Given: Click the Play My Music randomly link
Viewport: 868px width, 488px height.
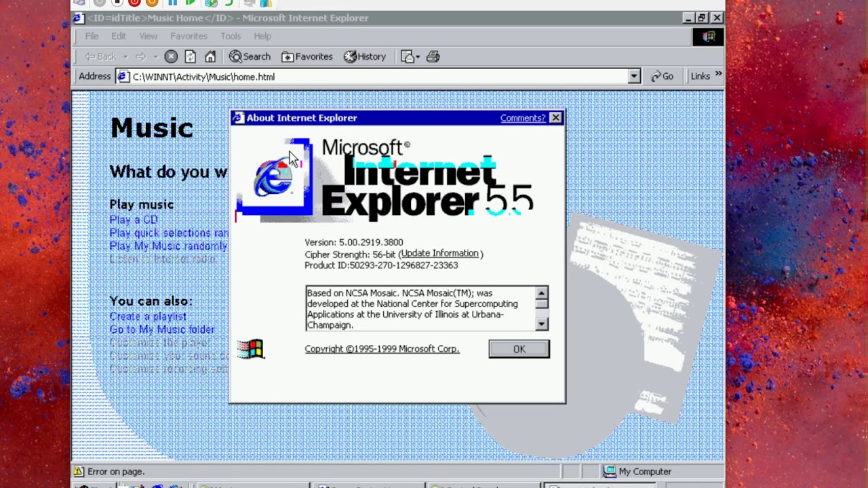Looking at the screenshot, I should point(168,246).
